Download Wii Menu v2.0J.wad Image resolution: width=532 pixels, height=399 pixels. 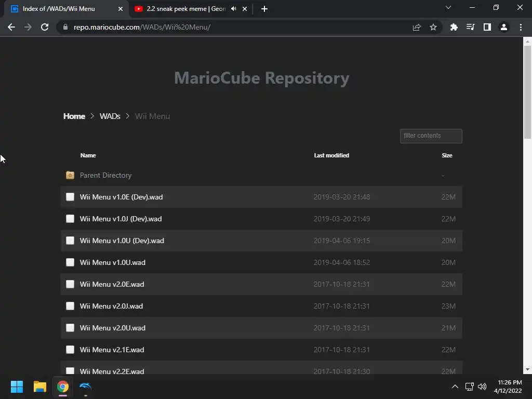pyautogui.click(x=111, y=306)
